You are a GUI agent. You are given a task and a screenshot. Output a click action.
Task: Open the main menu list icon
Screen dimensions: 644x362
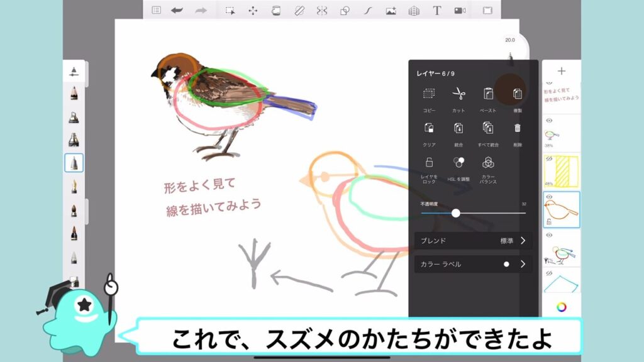pos(156,10)
